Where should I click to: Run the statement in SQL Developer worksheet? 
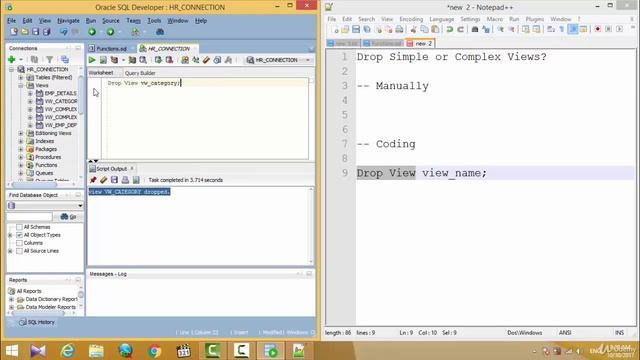point(92,60)
